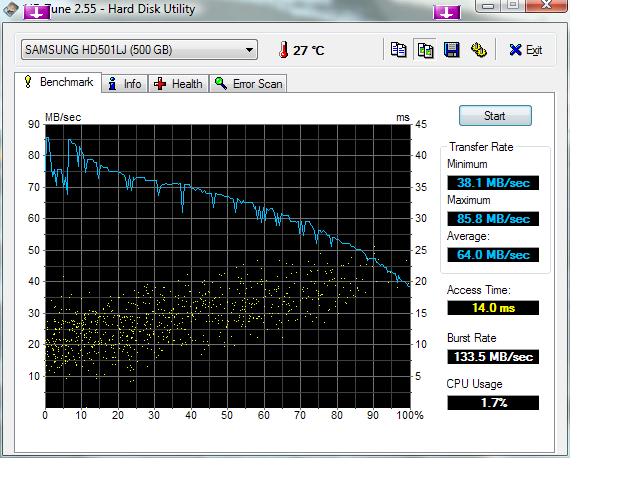
Task: Click the Minimum value 38.1 MB/sec
Action: click(x=493, y=183)
